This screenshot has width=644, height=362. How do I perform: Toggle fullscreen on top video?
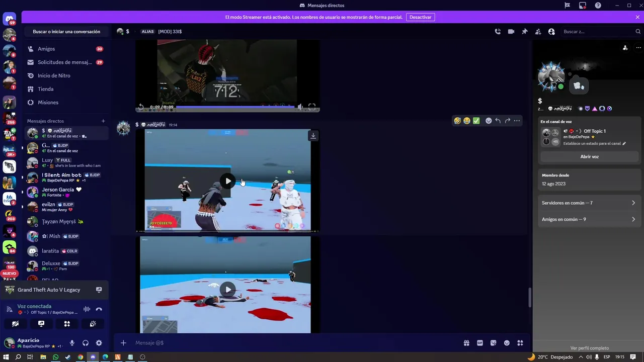[x=312, y=107]
